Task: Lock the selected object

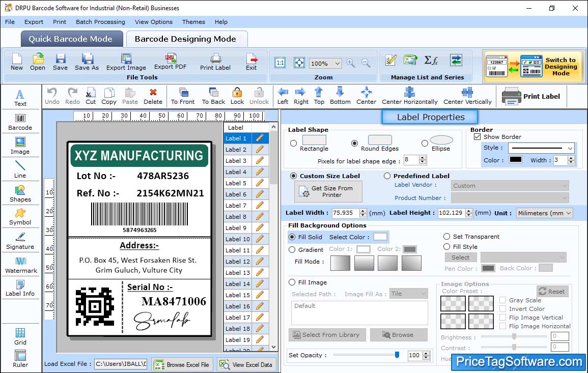Action: [x=237, y=96]
